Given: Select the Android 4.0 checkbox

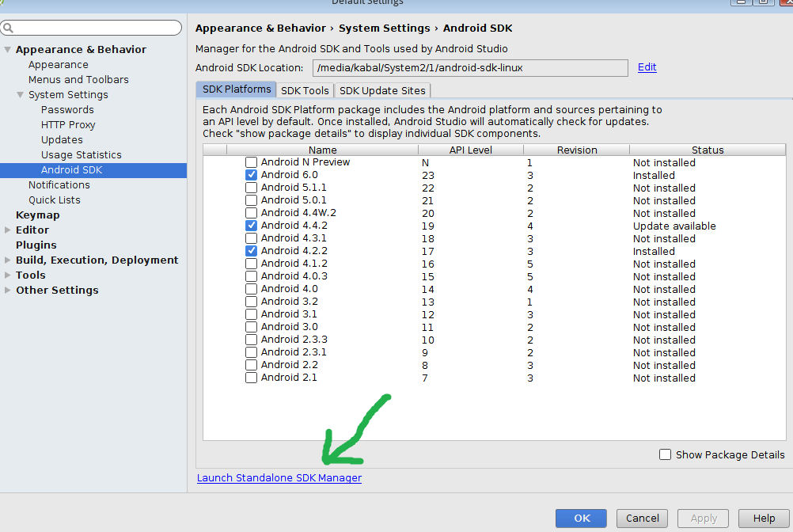Looking at the screenshot, I should (x=251, y=289).
